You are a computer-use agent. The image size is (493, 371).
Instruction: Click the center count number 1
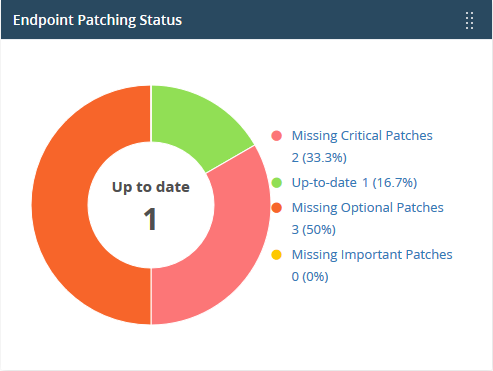[150, 219]
